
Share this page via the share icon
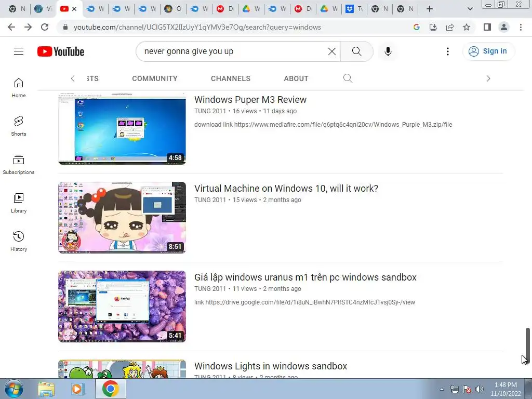pos(450,27)
